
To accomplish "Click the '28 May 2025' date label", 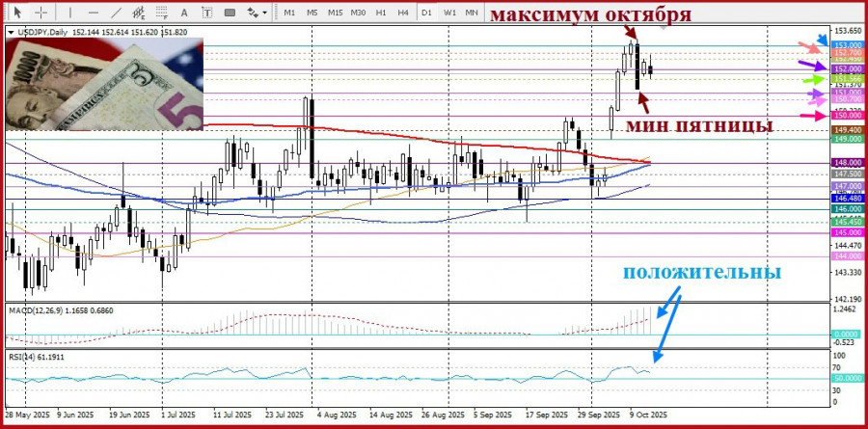I will tap(25, 415).
